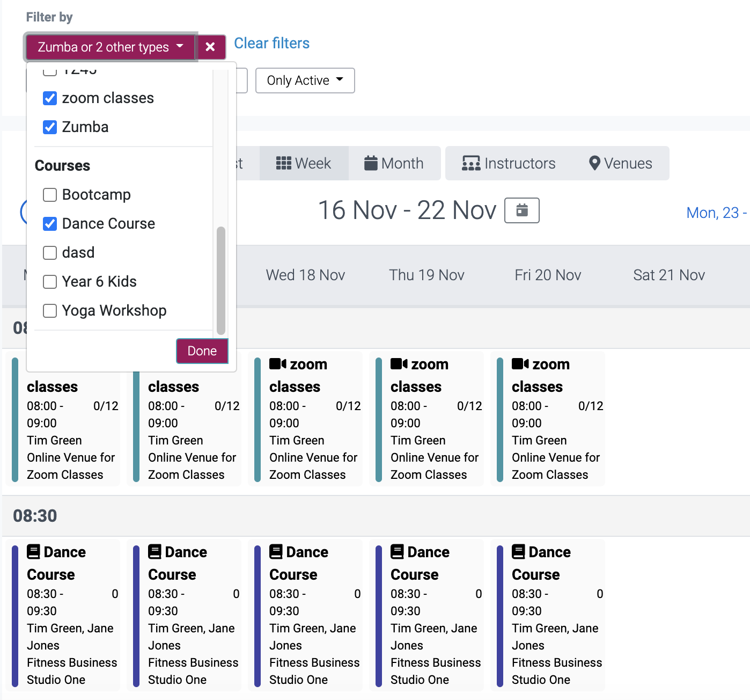
Task: Expand the Only Active dropdown
Action: click(305, 81)
